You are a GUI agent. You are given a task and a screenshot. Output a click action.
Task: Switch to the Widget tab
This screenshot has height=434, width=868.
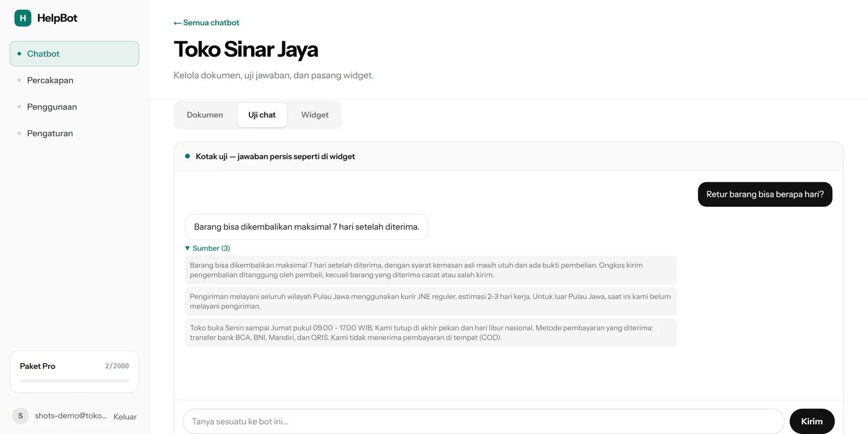[x=315, y=115]
